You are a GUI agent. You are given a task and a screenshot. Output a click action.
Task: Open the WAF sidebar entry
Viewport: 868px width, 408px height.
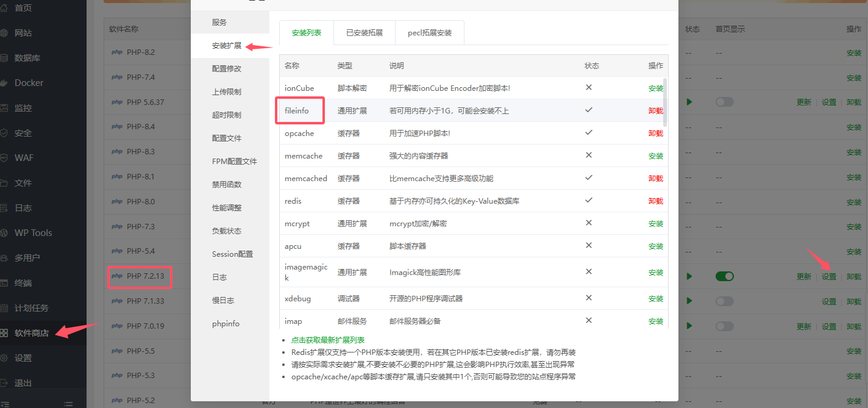[24, 158]
